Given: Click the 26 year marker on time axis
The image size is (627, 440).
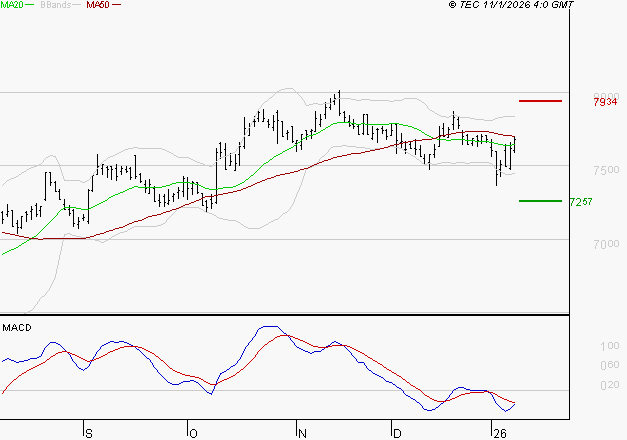Looking at the screenshot, I should point(500,434).
